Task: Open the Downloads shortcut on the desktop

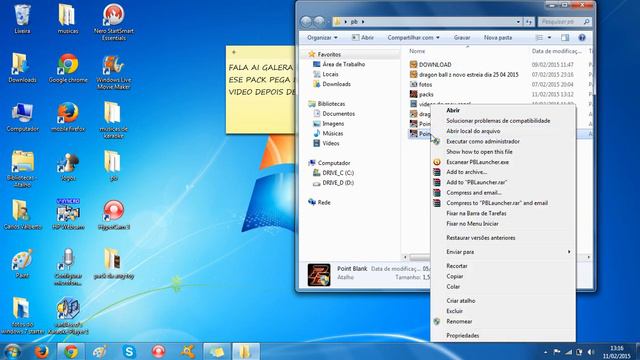Action: (22, 67)
